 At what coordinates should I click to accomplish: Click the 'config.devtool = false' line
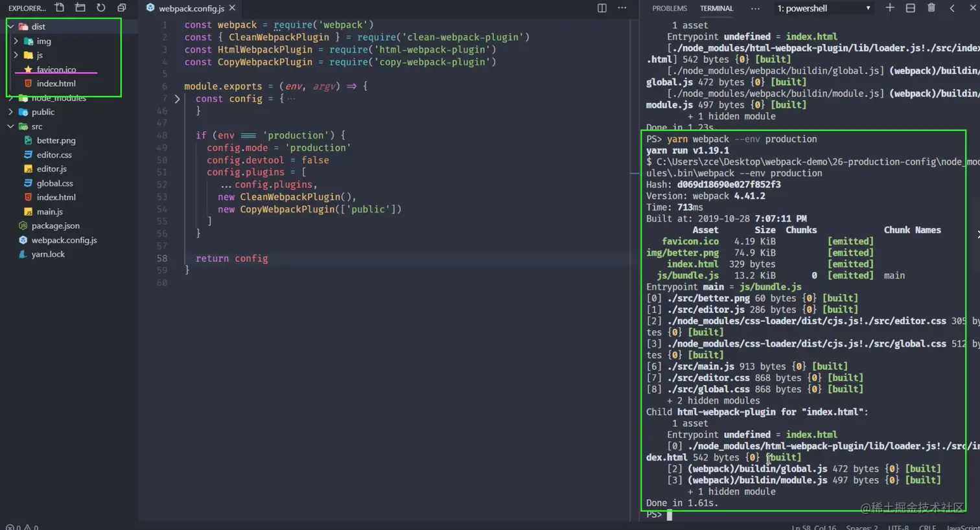tap(268, 160)
